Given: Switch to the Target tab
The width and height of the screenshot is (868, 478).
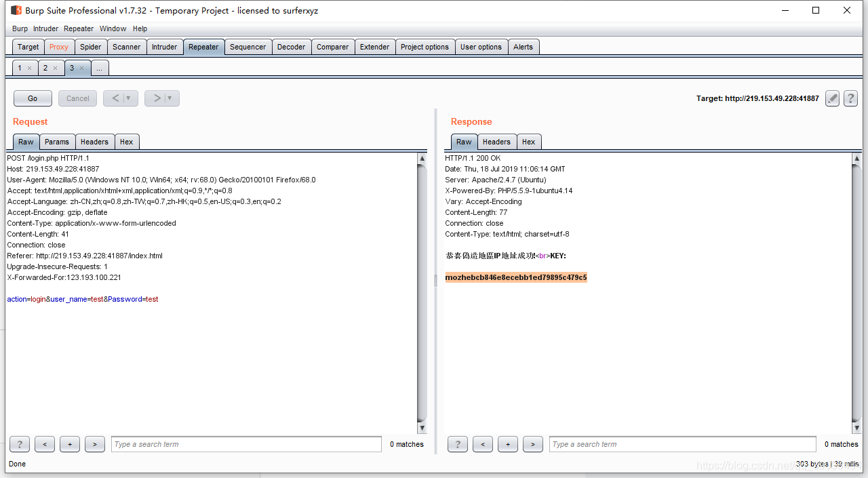Looking at the screenshot, I should [28, 47].
